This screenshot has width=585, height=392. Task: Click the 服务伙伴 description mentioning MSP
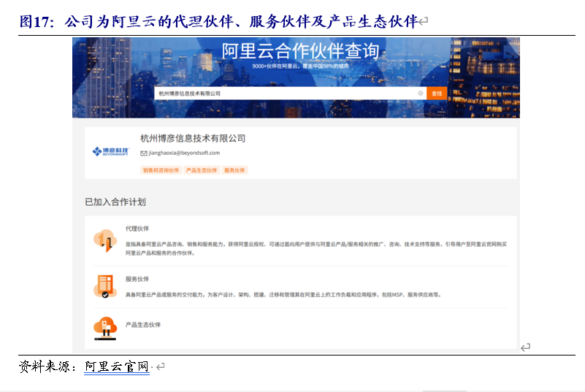(283, 295)
